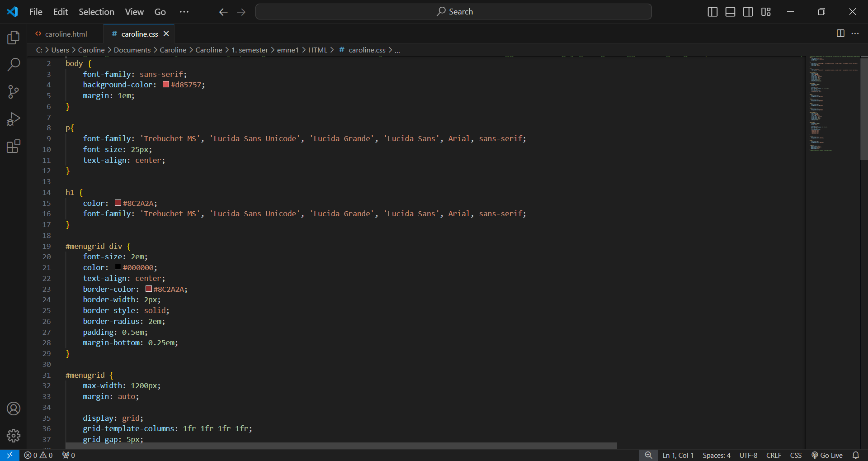Open the Accounts menu icon
The image size is (868, 461).
14,409
